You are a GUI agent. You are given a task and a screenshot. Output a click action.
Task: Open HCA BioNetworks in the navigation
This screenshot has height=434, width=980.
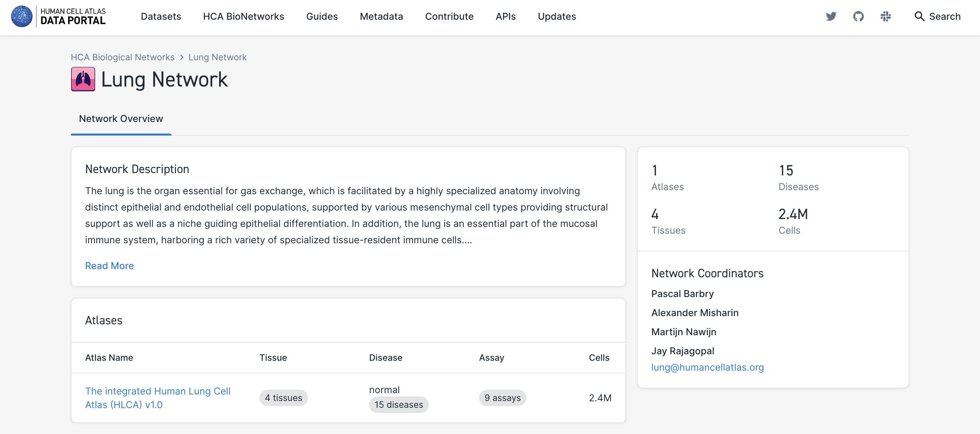pos(244,16)
